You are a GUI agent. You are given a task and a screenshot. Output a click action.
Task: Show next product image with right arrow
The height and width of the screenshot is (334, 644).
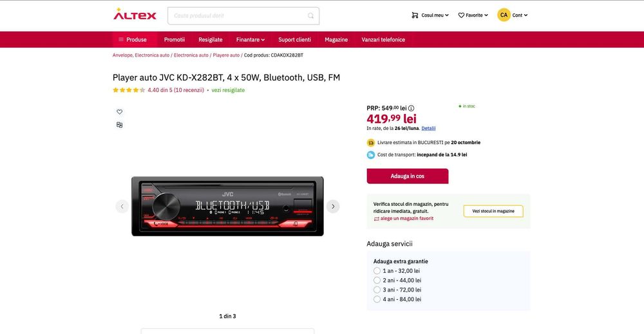point(333,207)
